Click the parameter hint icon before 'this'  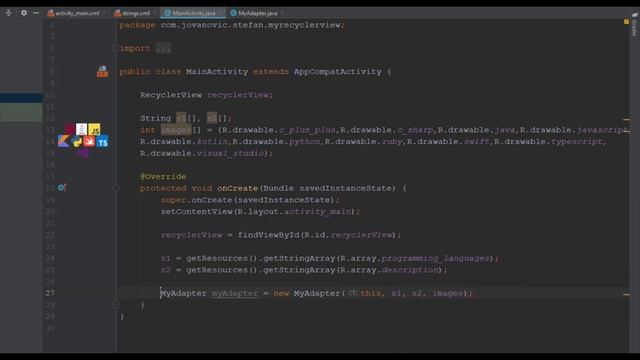pos(353,293)
